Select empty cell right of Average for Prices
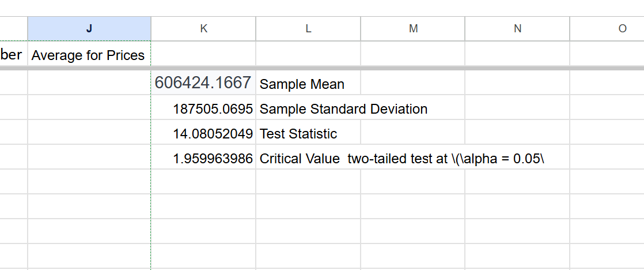 (x=203, y=55)
